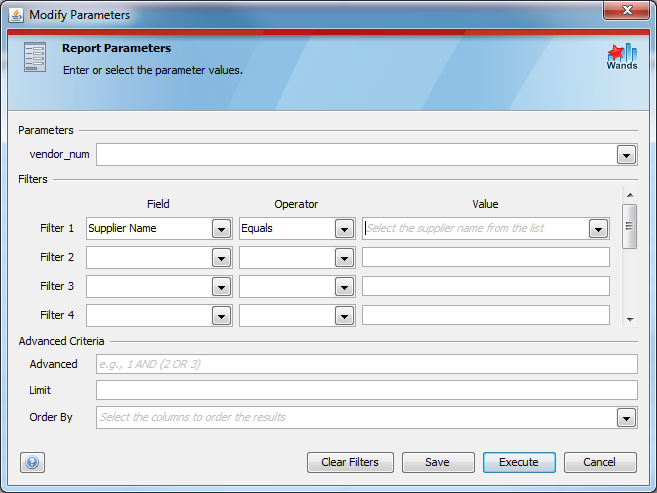This screenshot has height=493, width=657.
Task: Click the Java icon in title bar
Action: [x=16, y=15]
